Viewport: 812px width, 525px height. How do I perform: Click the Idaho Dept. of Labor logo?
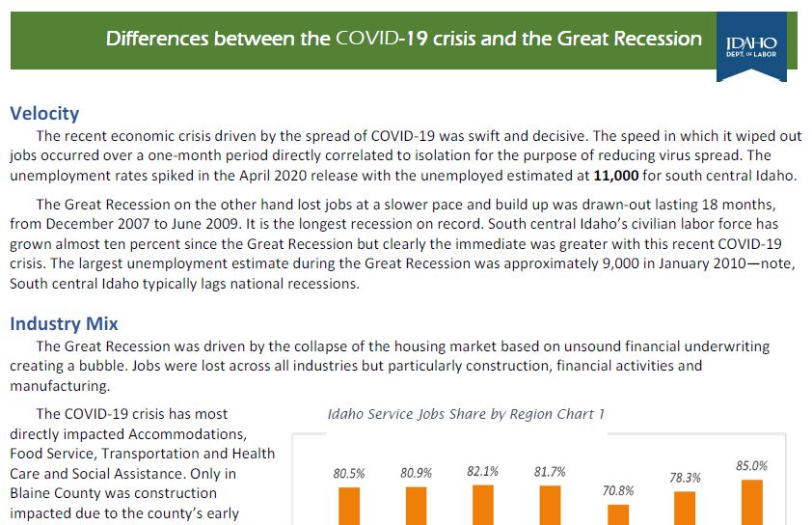[750, 46]
